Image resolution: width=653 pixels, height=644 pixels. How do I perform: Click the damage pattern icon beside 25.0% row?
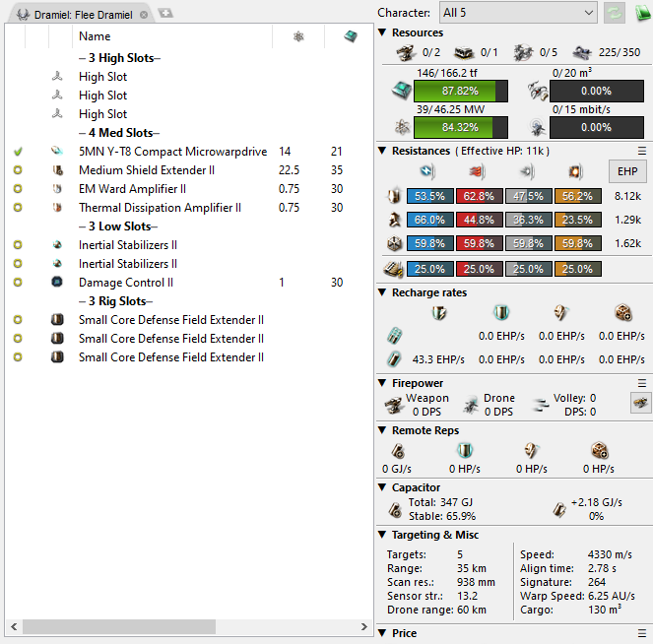point(393,269)
